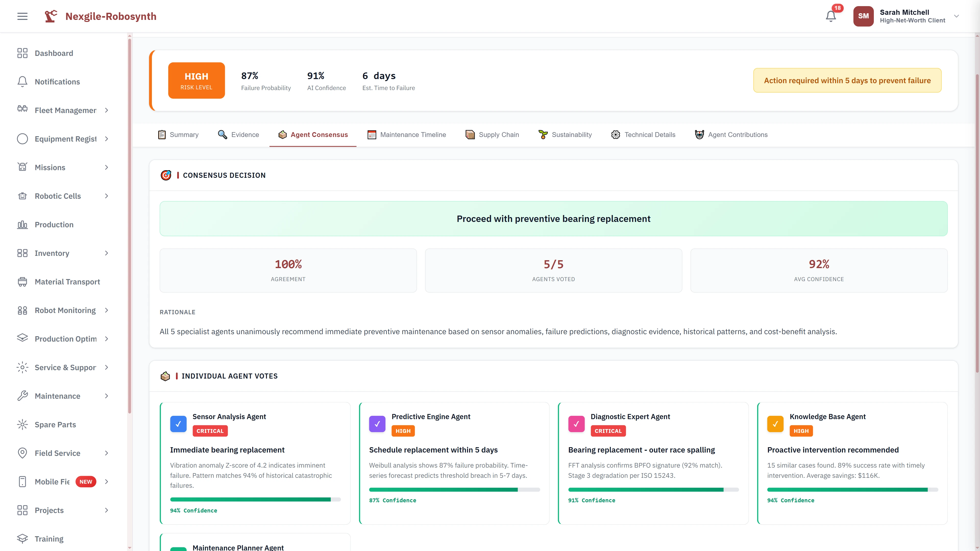Screen dimensions: 980x551
Task: Expand the Fleet Management submenu chevron
Action: pos(106,110)
